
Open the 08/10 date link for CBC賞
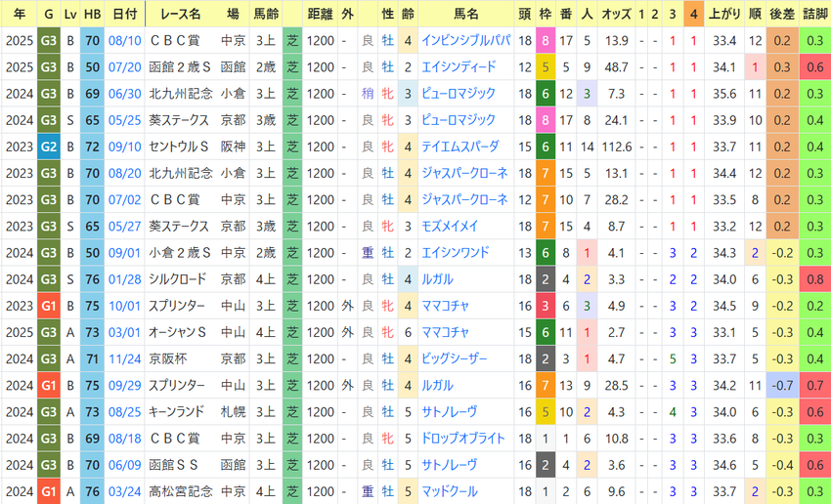coord(124,41)
